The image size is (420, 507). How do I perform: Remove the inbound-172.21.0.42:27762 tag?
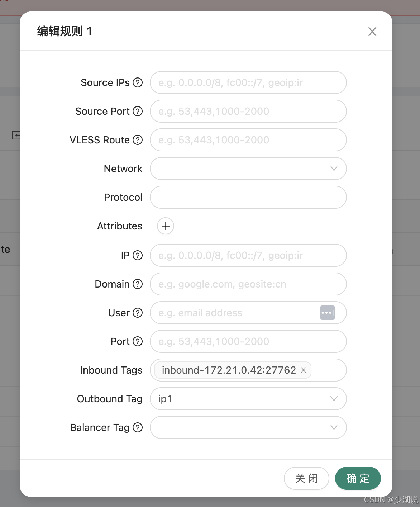[x=304, y=370]
